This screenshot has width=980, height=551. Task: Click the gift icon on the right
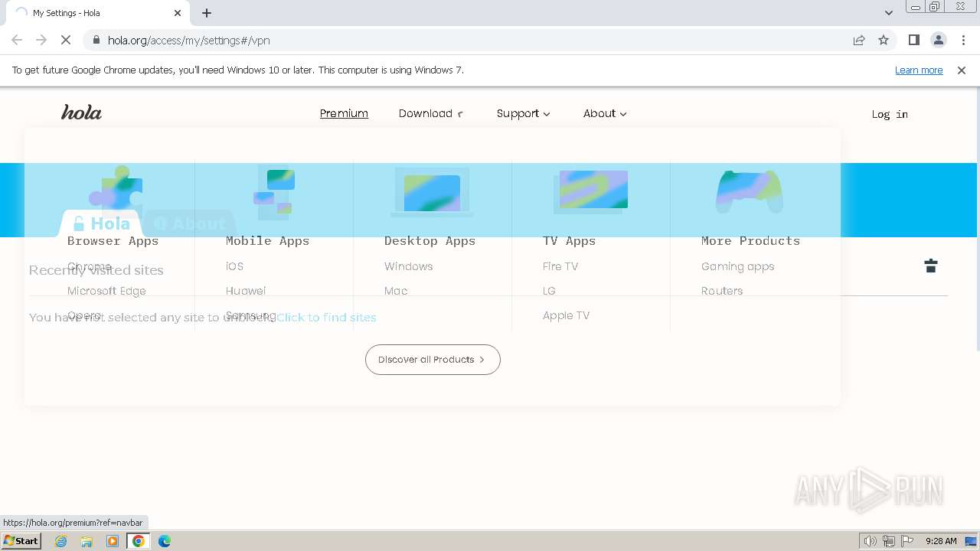(931, 266)
